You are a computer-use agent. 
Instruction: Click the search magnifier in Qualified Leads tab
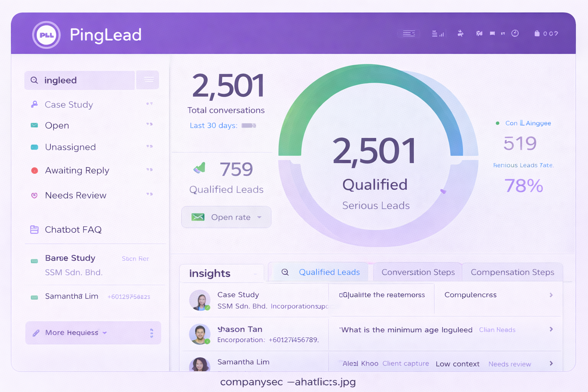pos(285,272)
